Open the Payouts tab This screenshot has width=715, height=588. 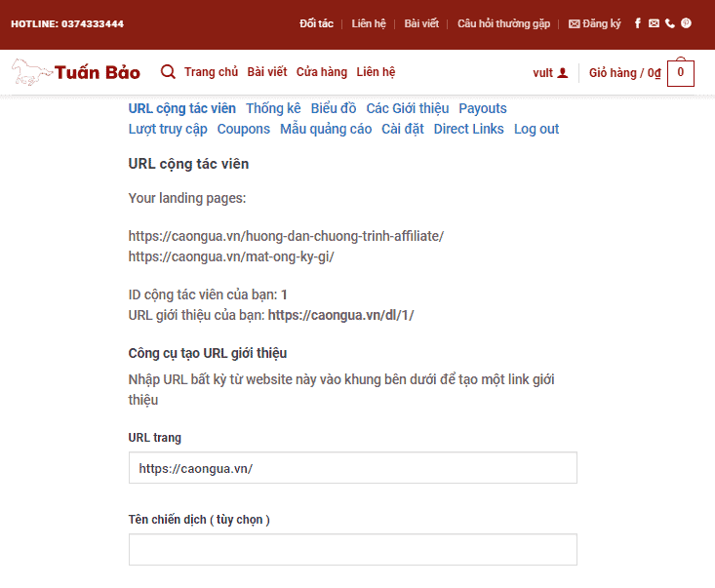483,108
